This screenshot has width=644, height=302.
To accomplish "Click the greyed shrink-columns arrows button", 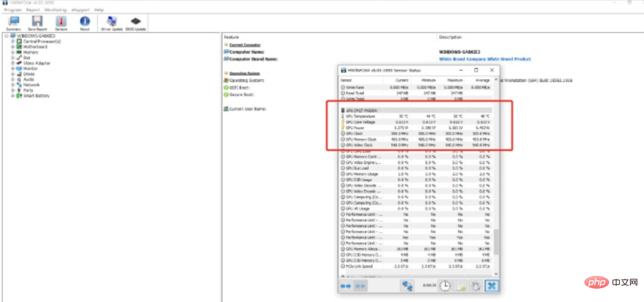I will tap(360, 286).
